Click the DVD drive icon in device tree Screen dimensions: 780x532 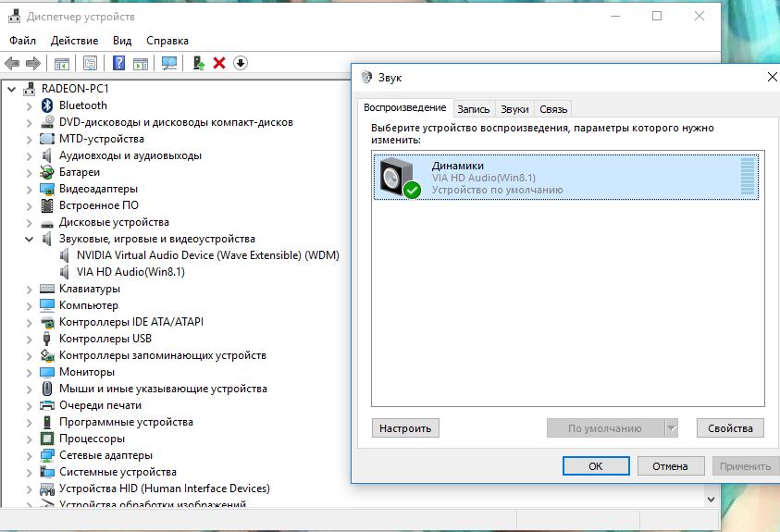(x=47, y=122)
